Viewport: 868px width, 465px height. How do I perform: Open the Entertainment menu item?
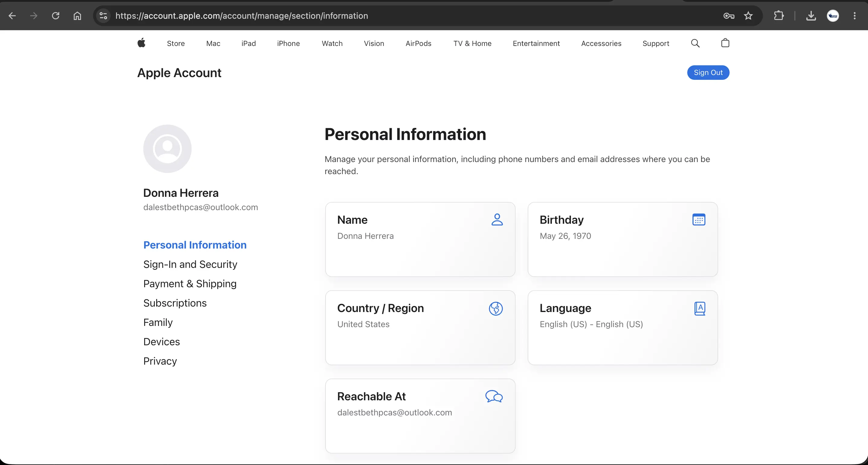(x=536, y=44)
